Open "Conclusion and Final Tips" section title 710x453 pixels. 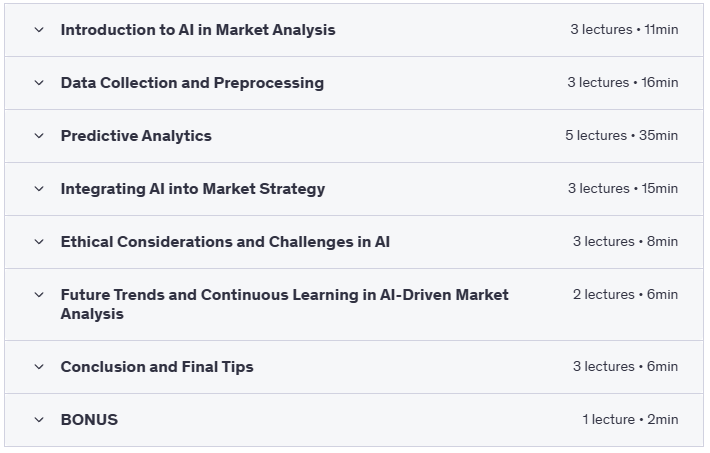157,367
